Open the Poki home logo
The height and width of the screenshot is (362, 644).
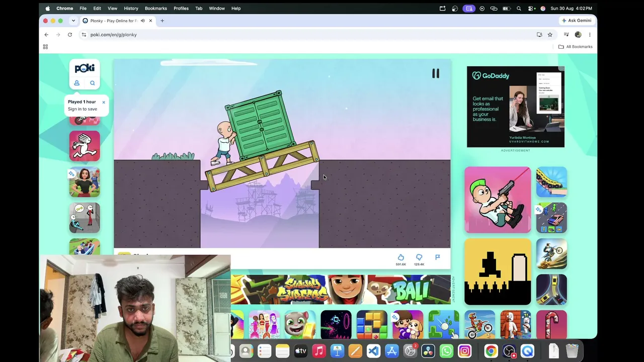(x=85, y=68)
